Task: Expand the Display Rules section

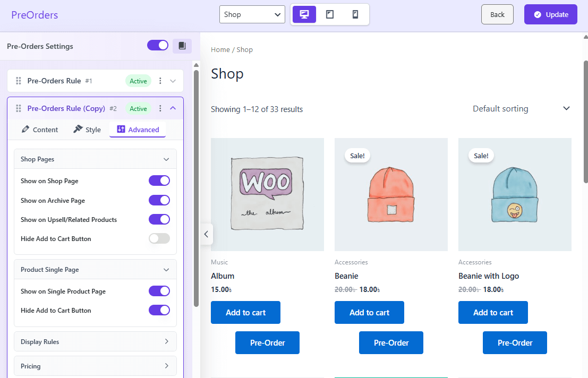Action: 95,342
